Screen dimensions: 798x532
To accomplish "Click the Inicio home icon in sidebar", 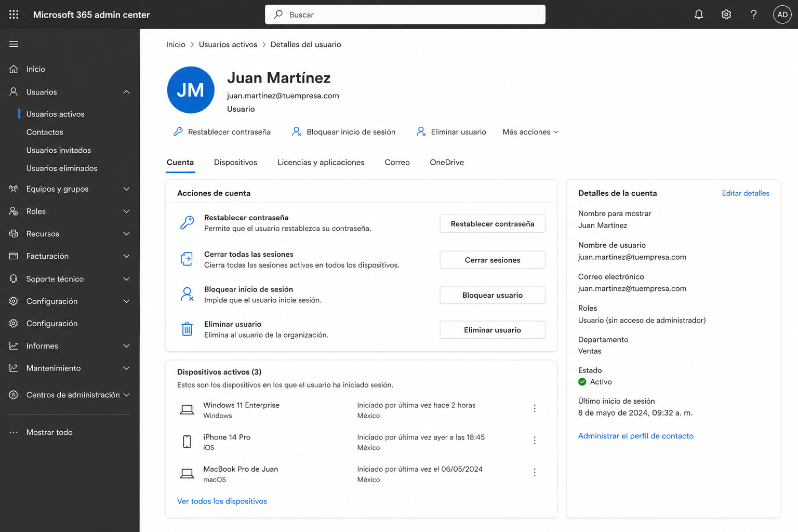I will 14,69.
